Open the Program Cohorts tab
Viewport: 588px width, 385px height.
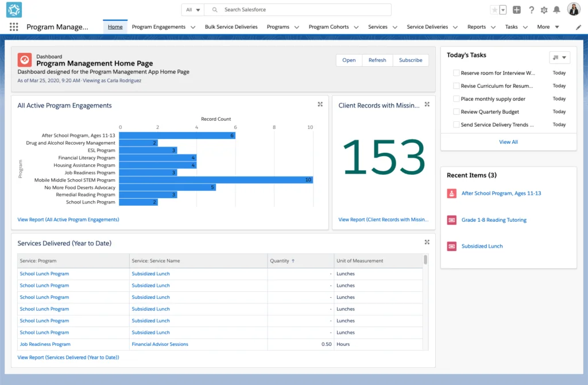pos(328,27)
